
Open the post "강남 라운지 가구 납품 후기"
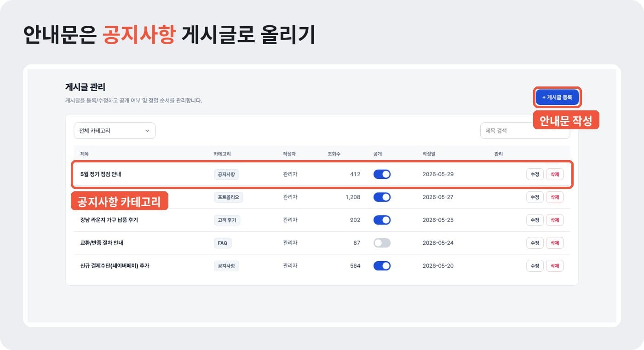pos(109,220)
